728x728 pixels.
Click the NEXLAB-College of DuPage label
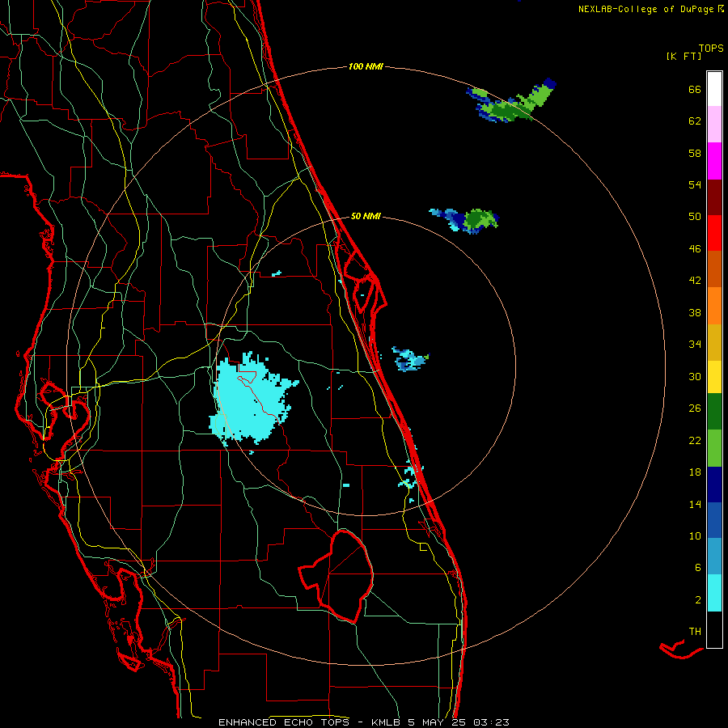(645, 9)
